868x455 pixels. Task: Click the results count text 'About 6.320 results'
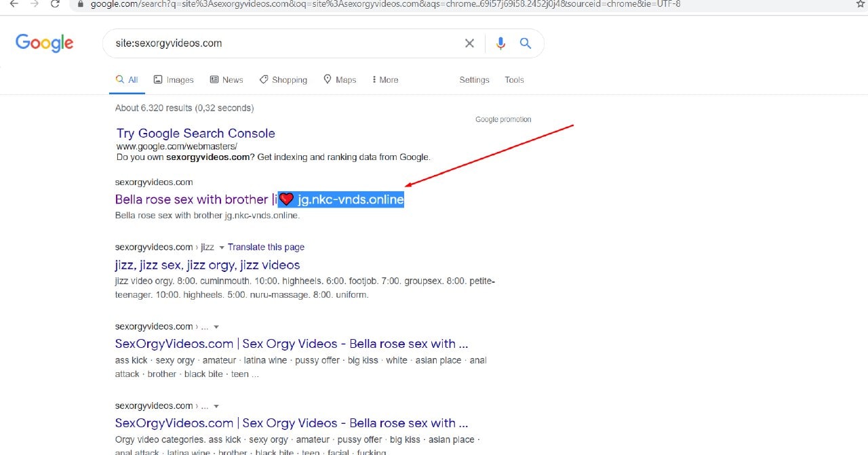153,108
